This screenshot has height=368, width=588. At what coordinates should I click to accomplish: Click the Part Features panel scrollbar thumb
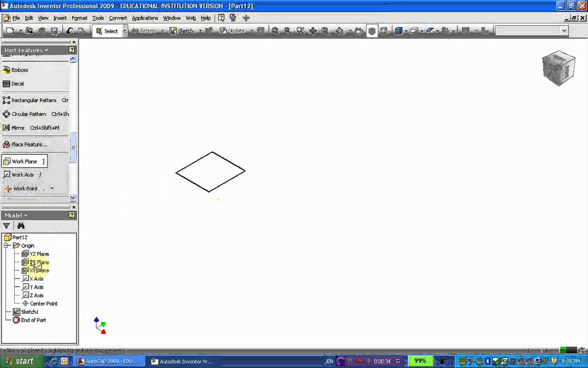pos(73,147)
